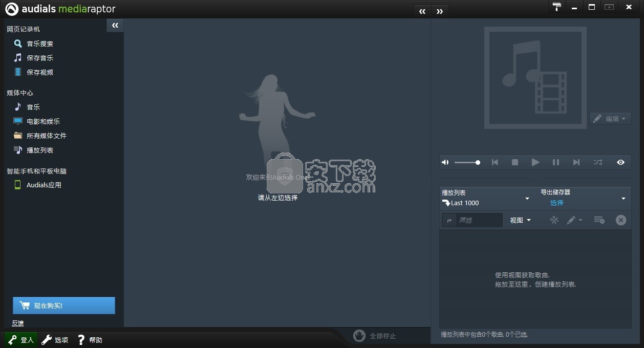Click the media album art placeholder

535,77
